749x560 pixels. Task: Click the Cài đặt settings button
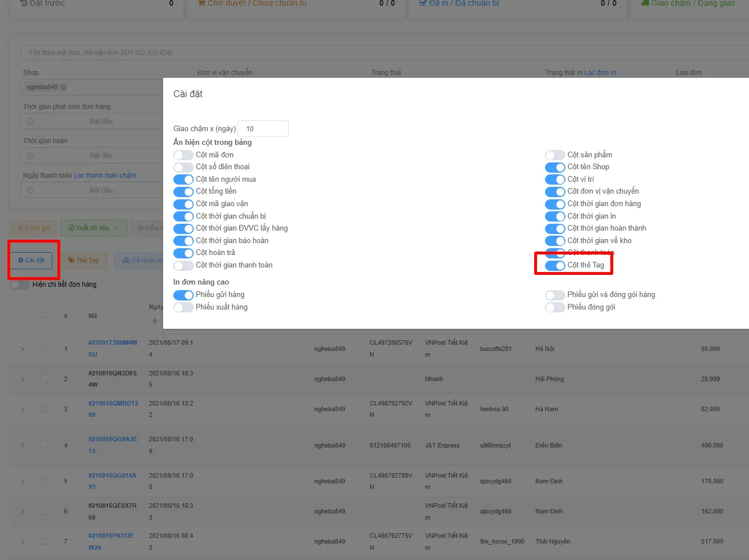point(31,260)
